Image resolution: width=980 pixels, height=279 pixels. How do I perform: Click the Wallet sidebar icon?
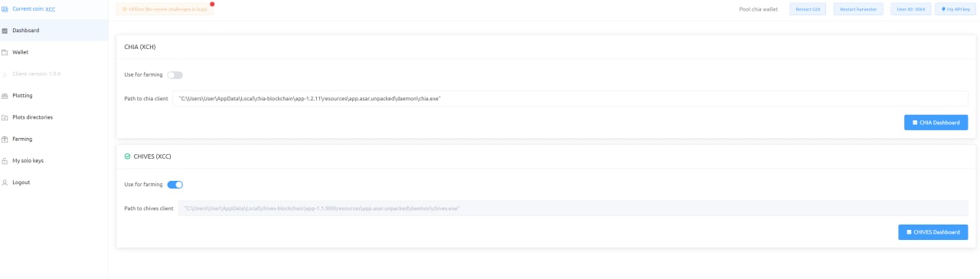(5, 52)
